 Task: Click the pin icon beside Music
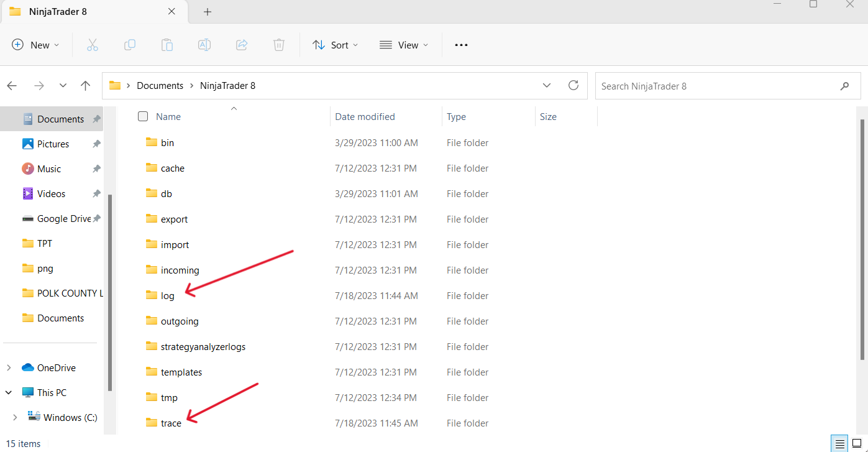(96, 168)
